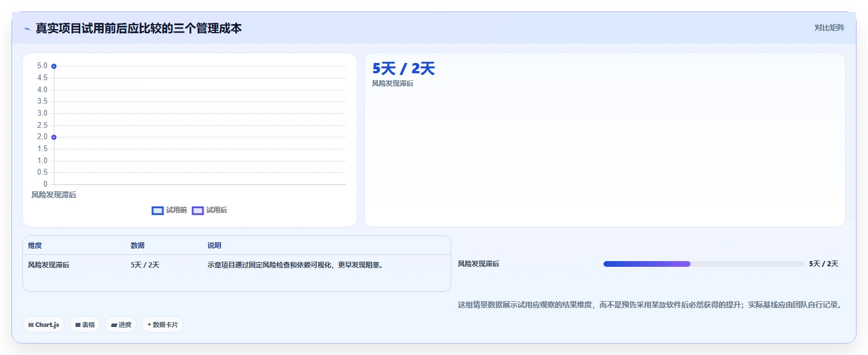Click the 风险发现滞后 progress row label
This screenshot has width=868, height=355.
(x=479, y=264)
